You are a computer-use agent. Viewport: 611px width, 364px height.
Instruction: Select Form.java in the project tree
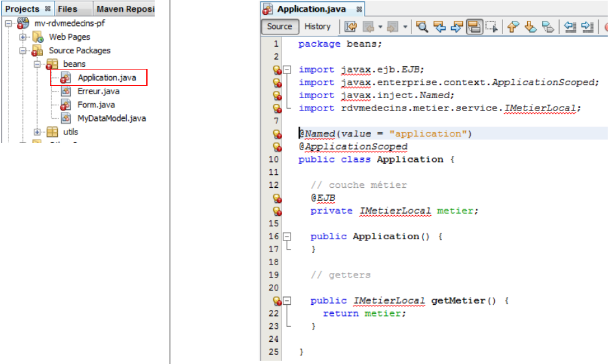point(96,105)
